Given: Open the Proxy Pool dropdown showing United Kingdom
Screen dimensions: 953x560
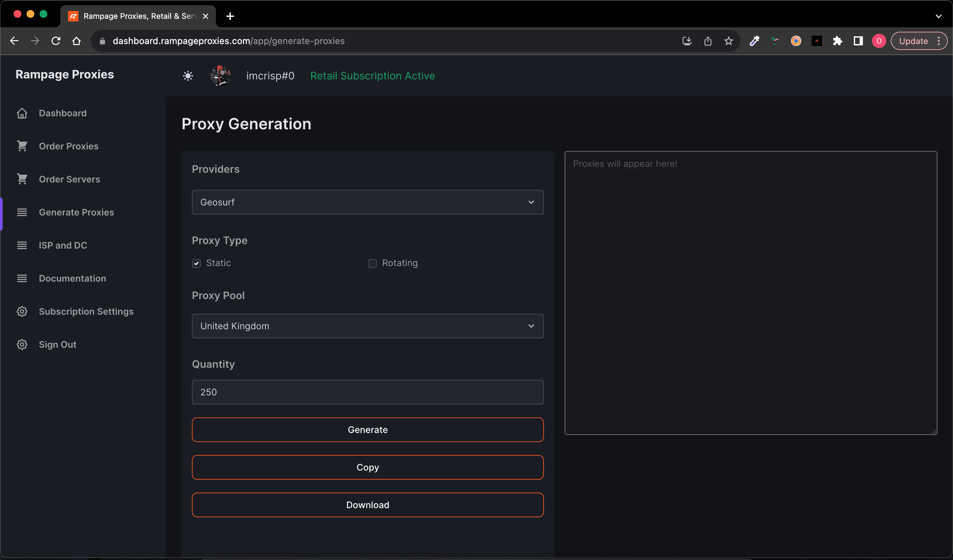Looking at the screenshot, I should 368,326.
